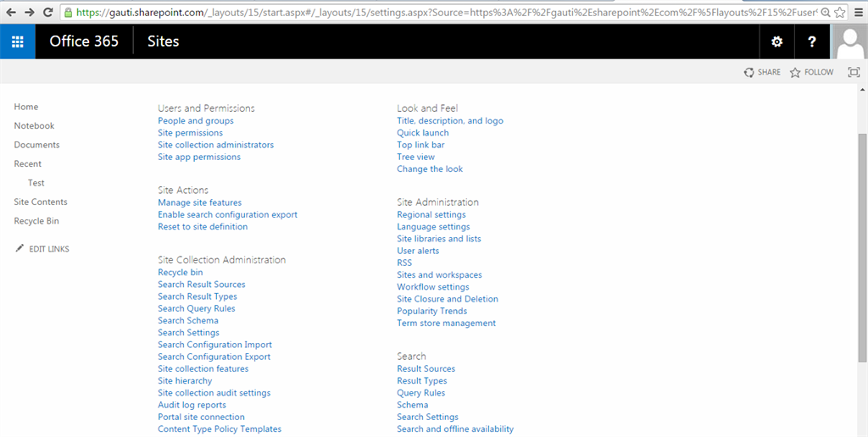Viewport: 868px width, 437px height.
Task: Click the user profile avatar
Action: pos(850,41)
